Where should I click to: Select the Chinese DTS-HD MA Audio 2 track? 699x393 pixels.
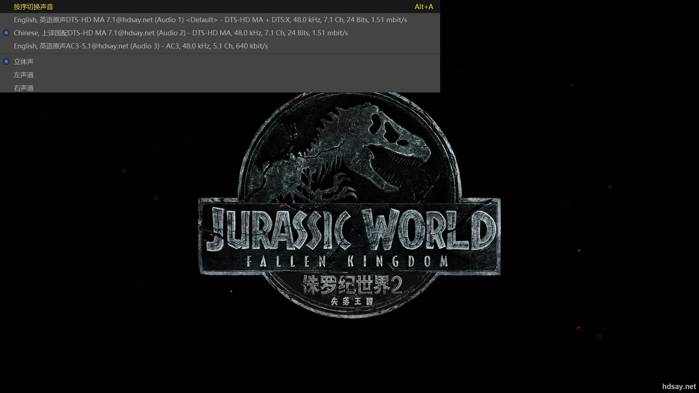point(220,33)
